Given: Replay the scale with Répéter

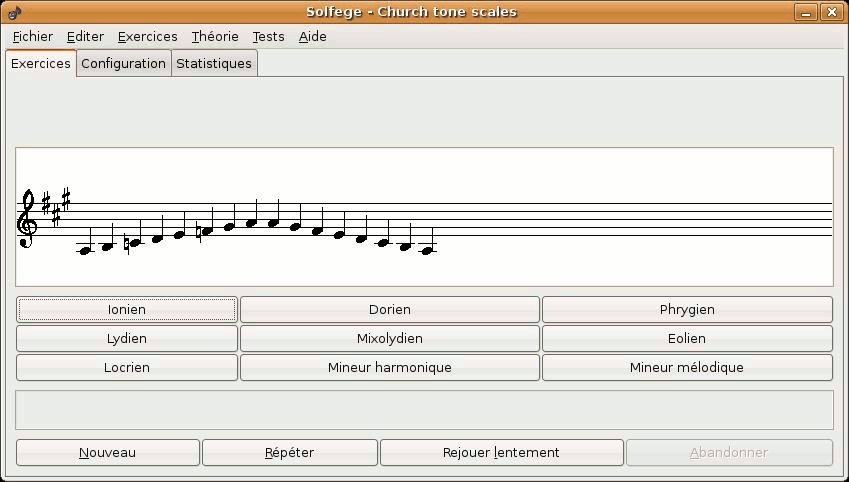Looking at the screenshot, I should tap(290, 452).
